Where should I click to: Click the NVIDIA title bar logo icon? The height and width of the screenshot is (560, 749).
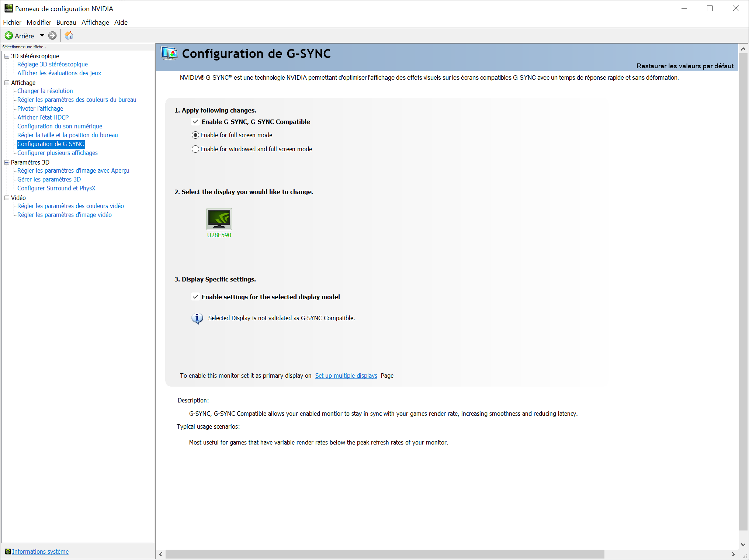click(x=8, y=8)
